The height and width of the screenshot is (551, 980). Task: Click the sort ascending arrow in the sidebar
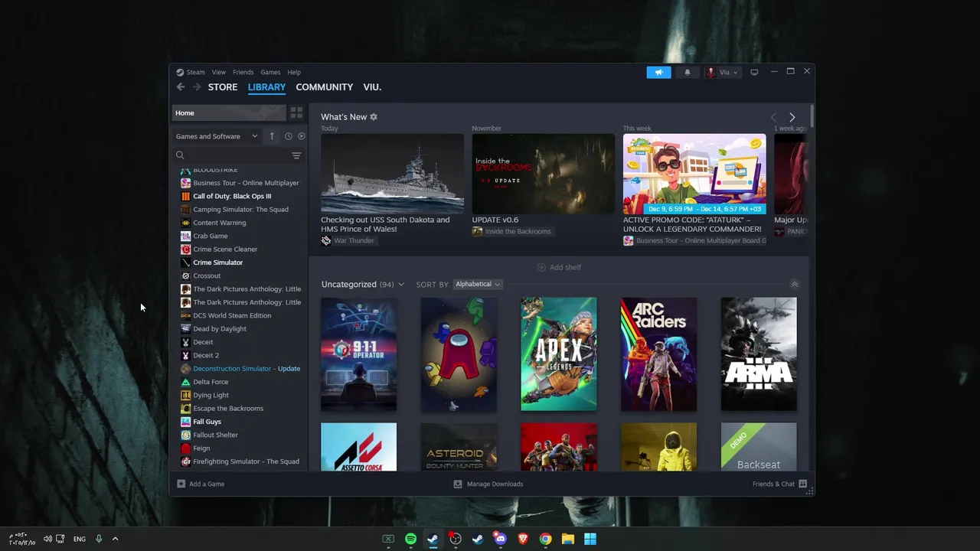(271, 136)
